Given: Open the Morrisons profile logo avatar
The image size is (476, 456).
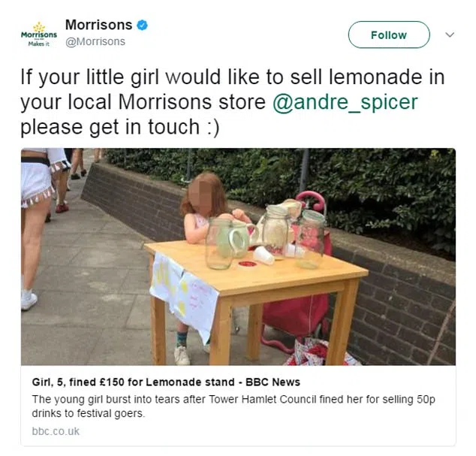Looking at the screenshot, I should pyautogui.click(x=39, y=34).
